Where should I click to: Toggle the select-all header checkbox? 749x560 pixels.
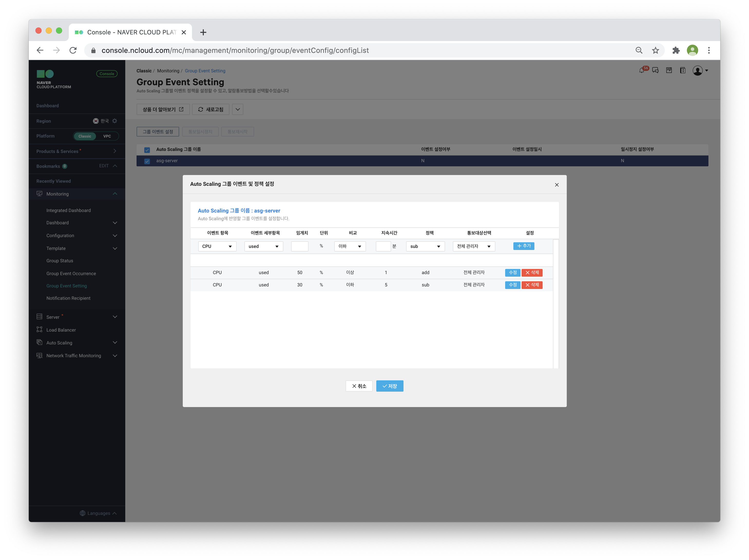click(147, 150)
